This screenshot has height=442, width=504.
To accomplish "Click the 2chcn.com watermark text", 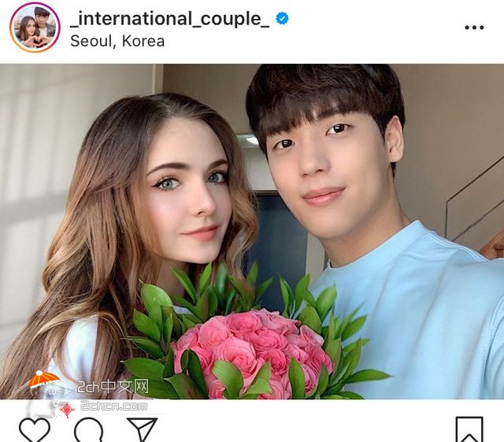I will 113,407.
